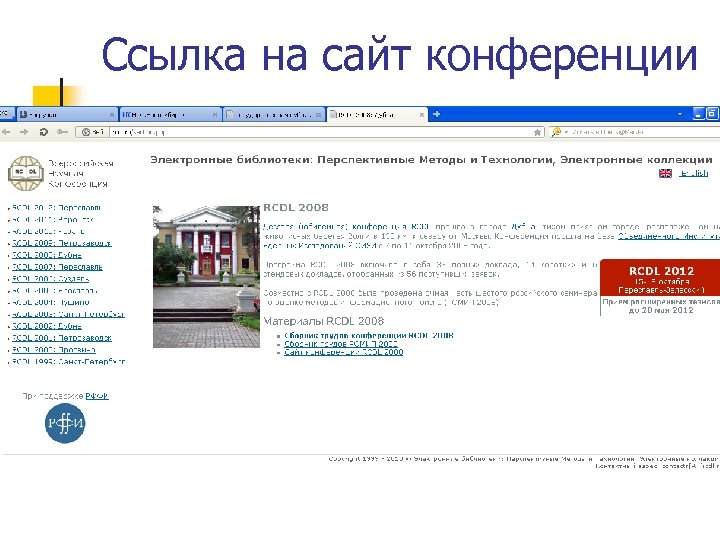
Task: Click the RCDL globe-and-book logo
Action: (x=26, y=174)
